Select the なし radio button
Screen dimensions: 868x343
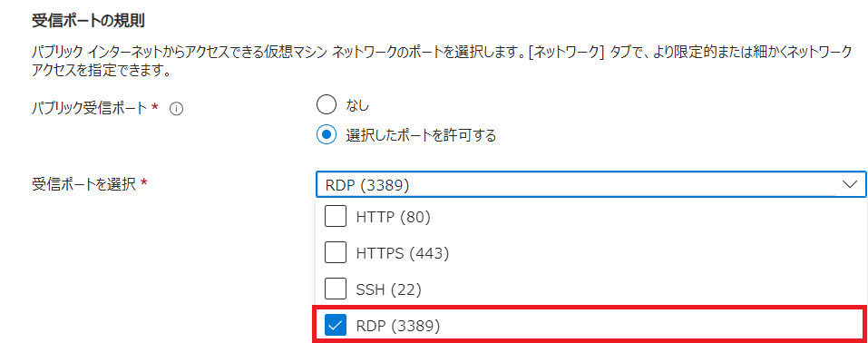tap(326, 104)
